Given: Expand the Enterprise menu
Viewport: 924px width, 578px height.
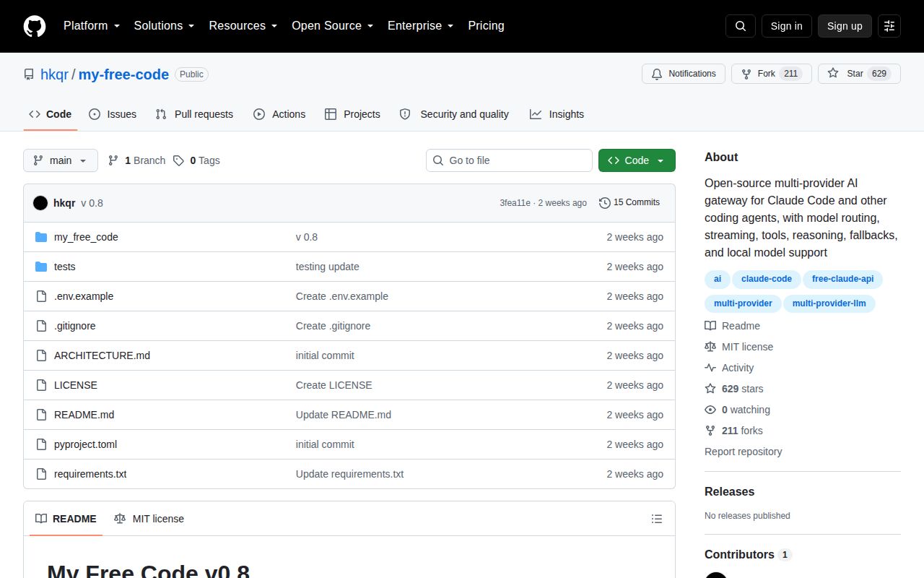Looking at the screenshot, I should coord(420,26).
